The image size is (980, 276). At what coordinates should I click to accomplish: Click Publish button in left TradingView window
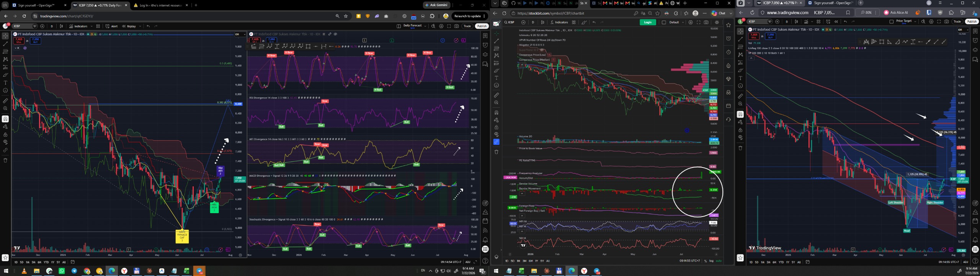point(482,26)
